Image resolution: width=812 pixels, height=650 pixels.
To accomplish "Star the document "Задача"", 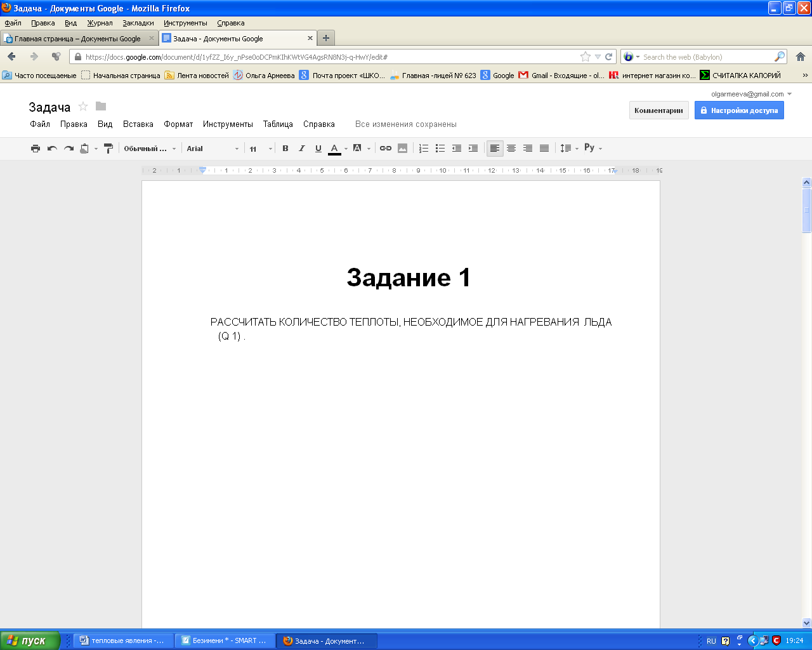I will click(x=83, y=107).
